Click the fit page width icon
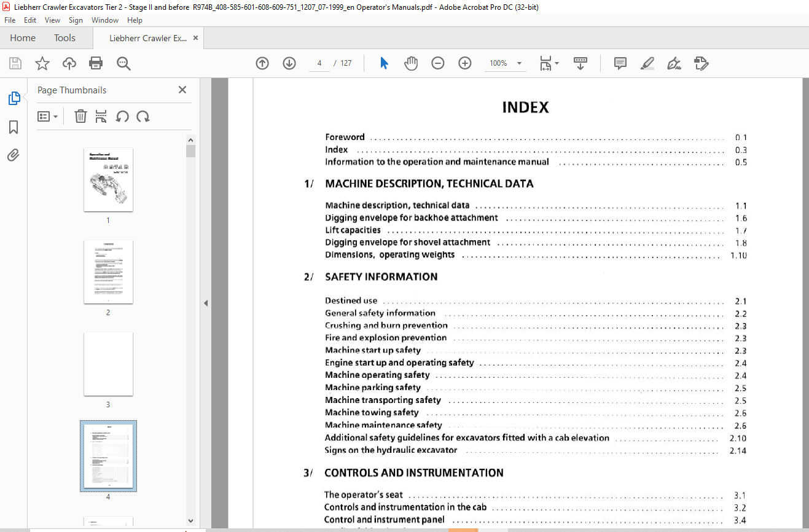809x532 pixels. click(x=545, y=63)
